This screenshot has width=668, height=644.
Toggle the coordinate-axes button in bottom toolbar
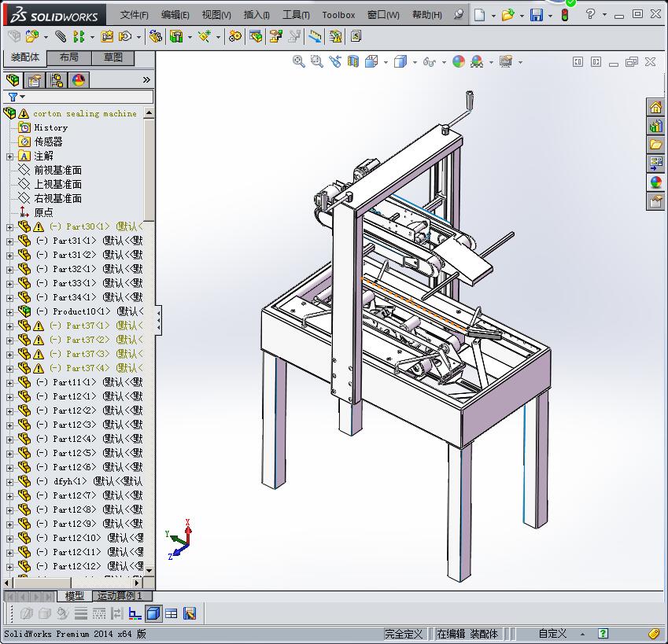coord(135,613)
